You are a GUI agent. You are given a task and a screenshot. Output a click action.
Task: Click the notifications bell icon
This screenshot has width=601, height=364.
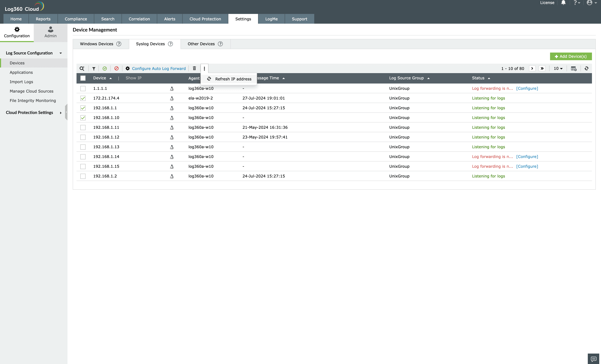[x=563, y=3]
